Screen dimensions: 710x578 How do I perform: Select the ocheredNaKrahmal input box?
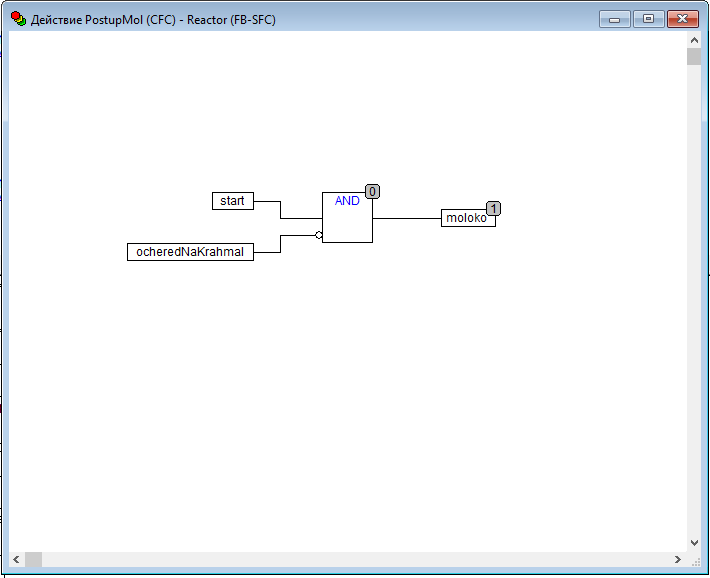click(x=190, y=252)
